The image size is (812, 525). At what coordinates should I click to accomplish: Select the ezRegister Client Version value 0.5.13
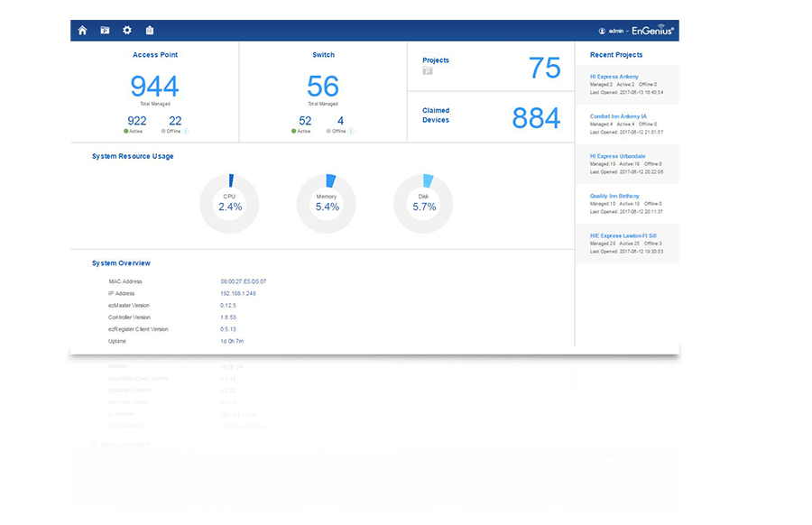(x=228, y=329)
